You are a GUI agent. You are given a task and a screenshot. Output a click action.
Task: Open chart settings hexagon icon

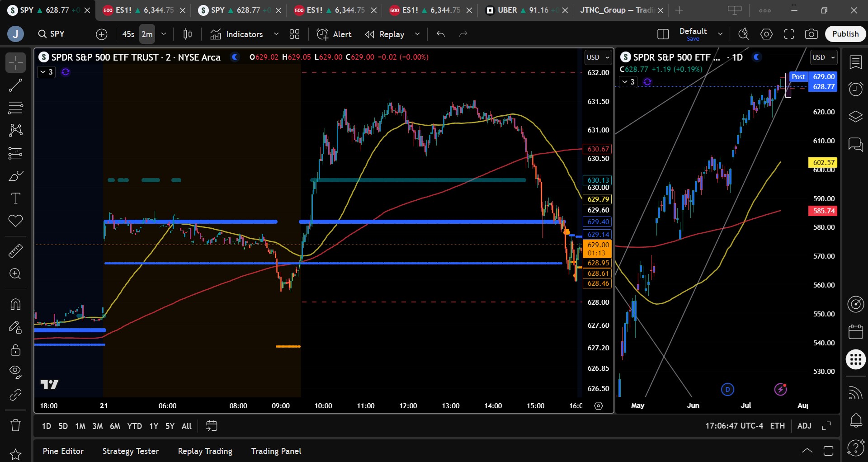(766, 34)
